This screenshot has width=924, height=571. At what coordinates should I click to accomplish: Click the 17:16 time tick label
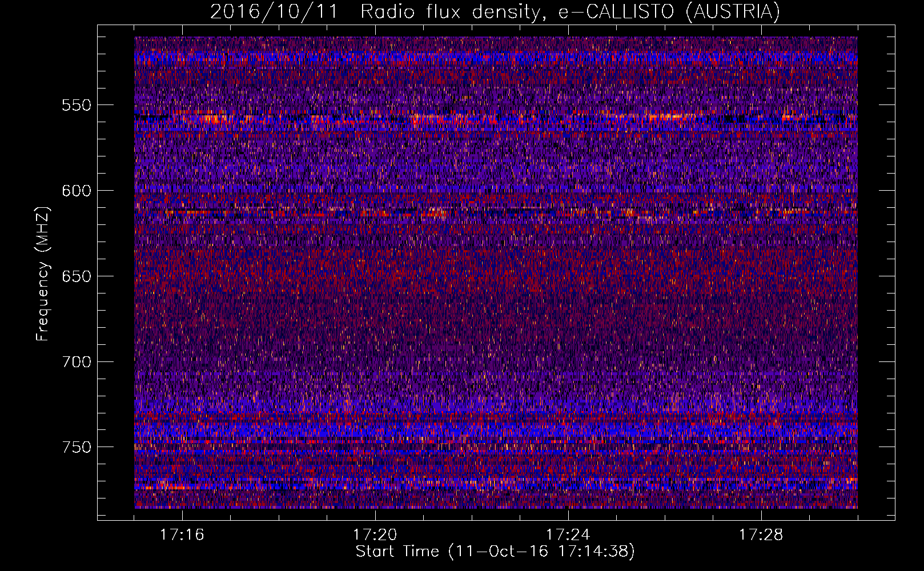point(182,535)
